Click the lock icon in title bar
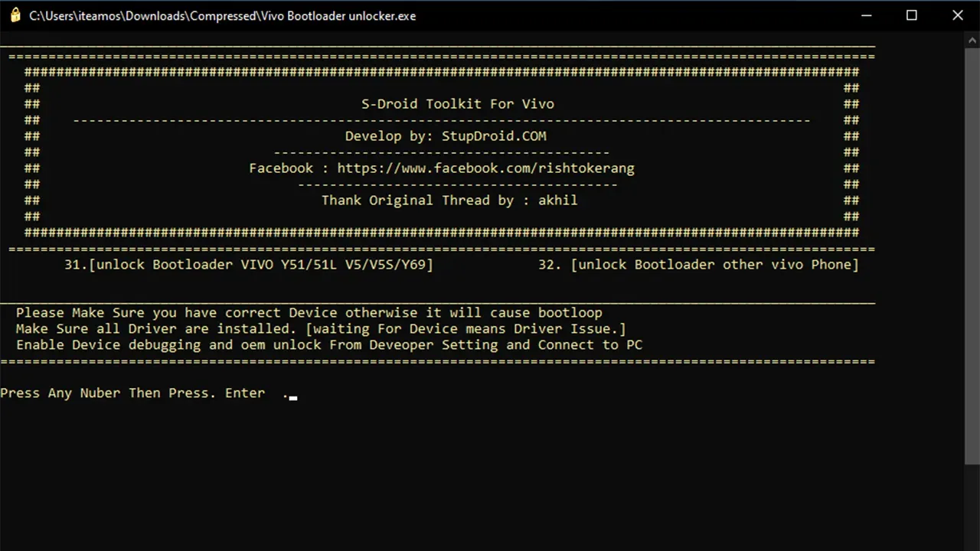 (15, 15)
